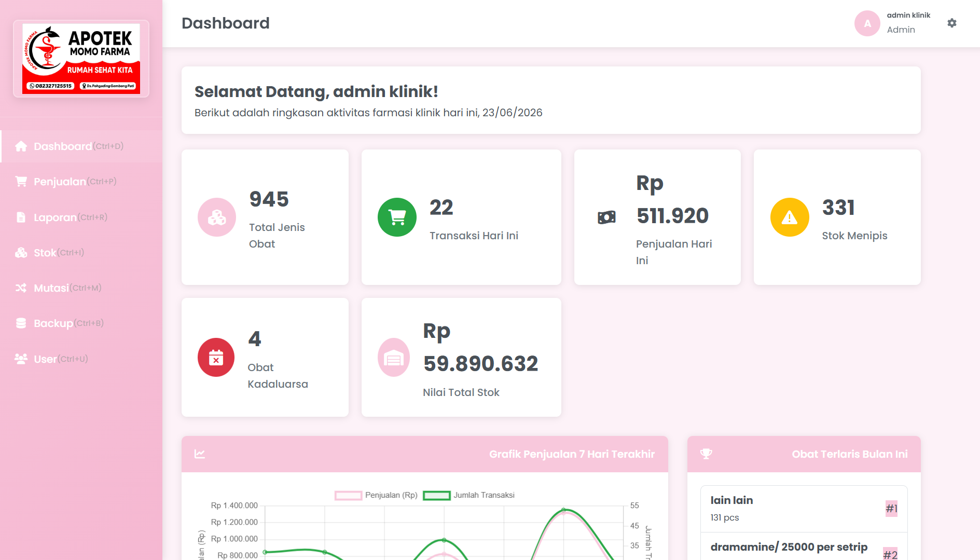Click the Dashboard home icon
Viewport: 980px width, 560px height.
pyautogui.click(x=21, y=146)
